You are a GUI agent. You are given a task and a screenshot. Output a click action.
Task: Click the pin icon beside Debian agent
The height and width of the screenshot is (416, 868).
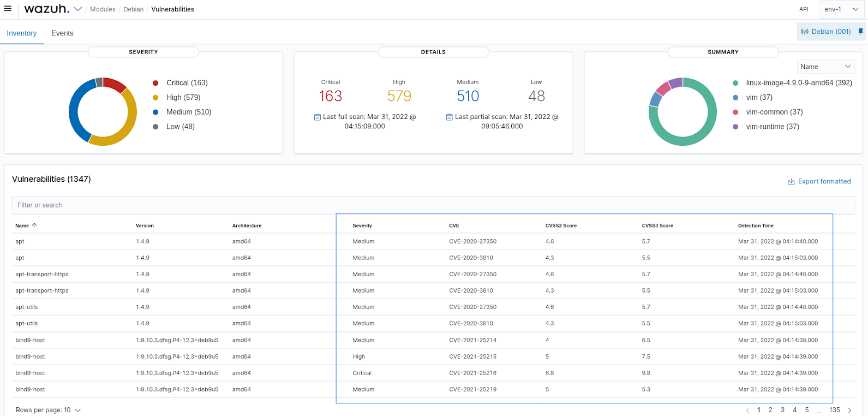click(860, 32)
